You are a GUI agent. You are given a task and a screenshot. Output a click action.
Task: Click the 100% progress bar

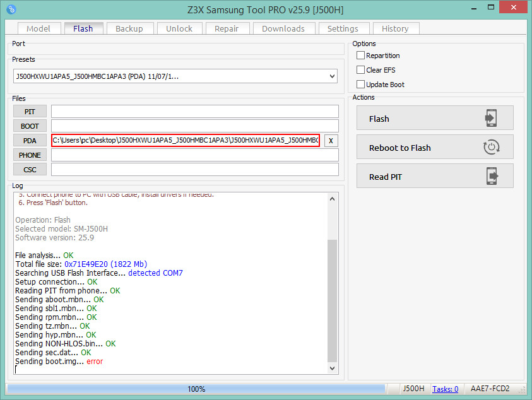coord(196,389)
